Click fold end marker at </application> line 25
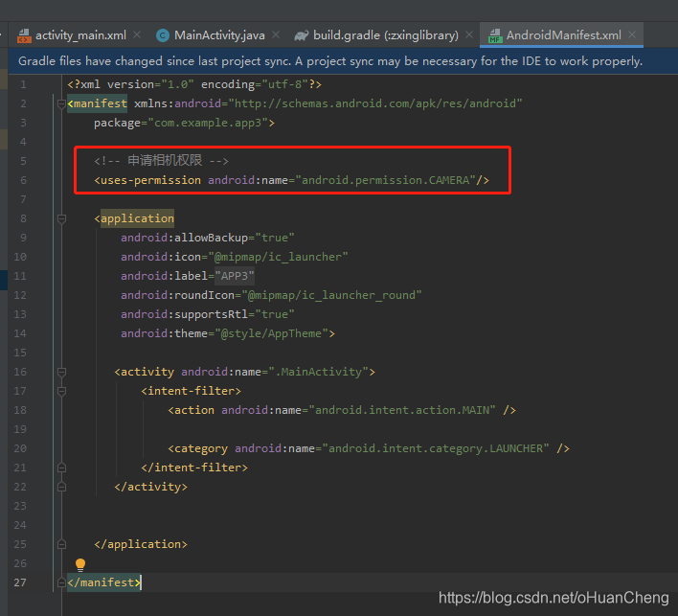 point(62,544)
